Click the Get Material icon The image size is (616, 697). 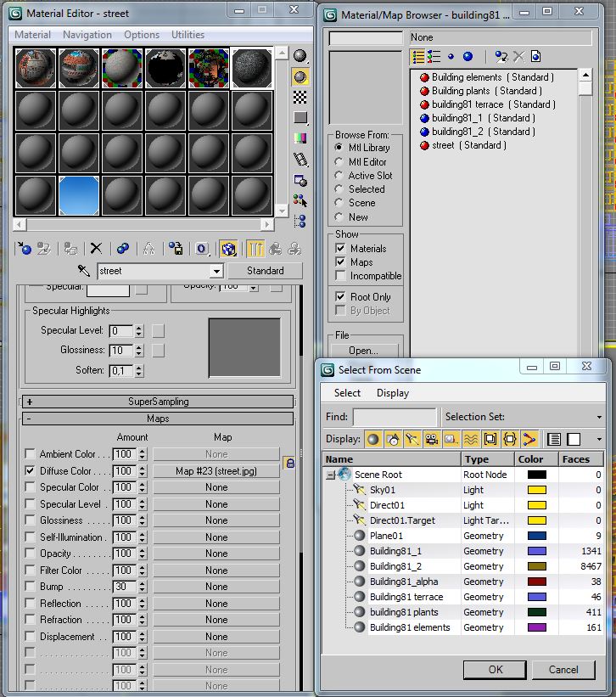24,249
